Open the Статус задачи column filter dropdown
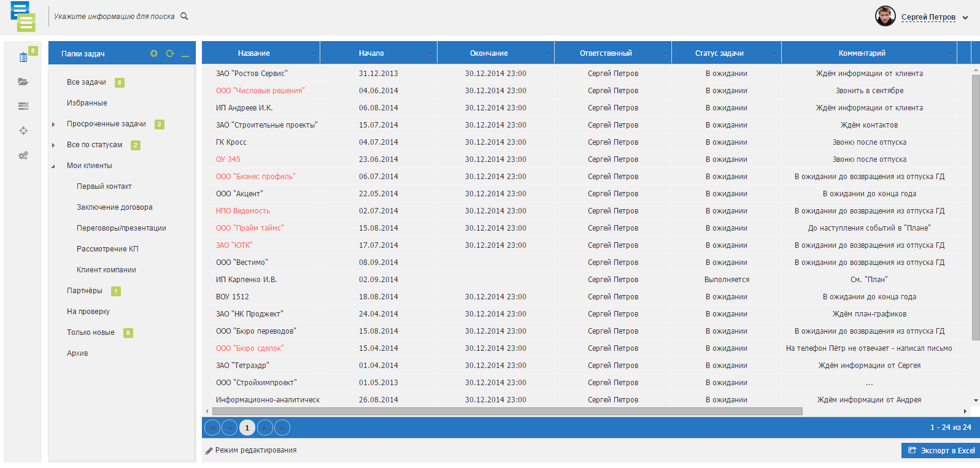Viewport: 980px width, 468px height. coord(774,54)
